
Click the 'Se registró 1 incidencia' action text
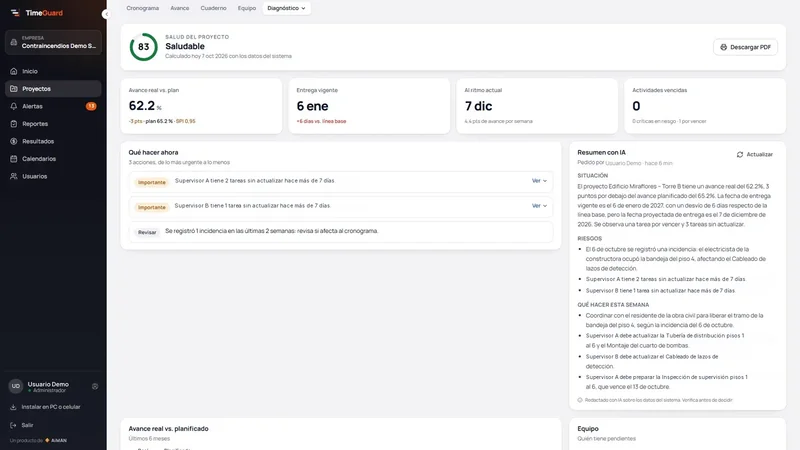(271, 231)
